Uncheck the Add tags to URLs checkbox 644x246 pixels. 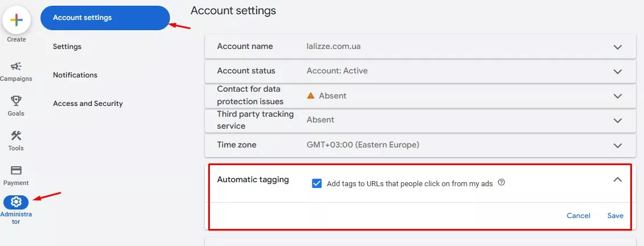point(317,183)
